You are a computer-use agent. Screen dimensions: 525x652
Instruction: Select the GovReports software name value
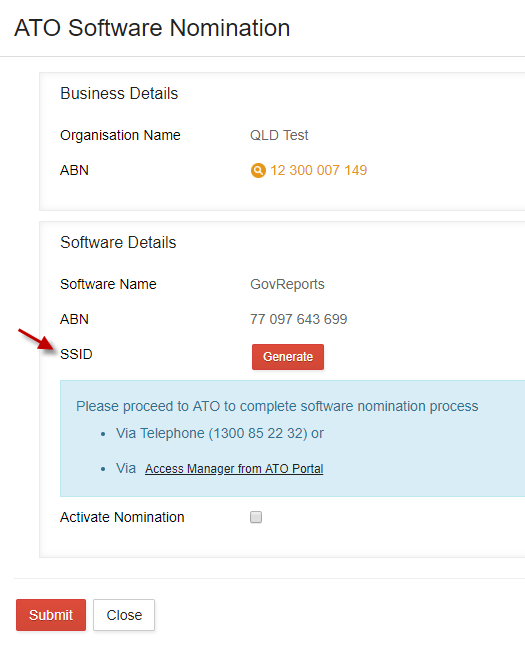[x=287, y=284]
